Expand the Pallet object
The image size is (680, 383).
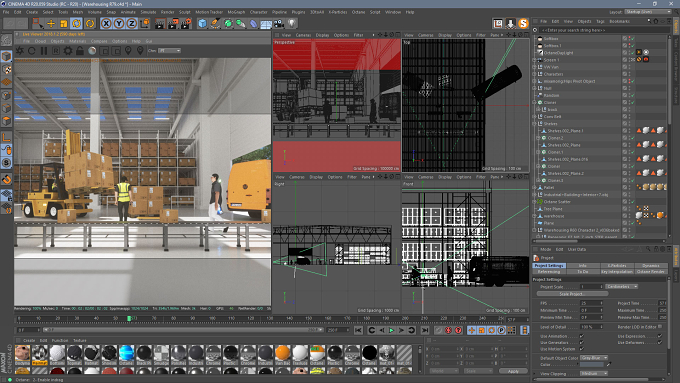point(535,187)
